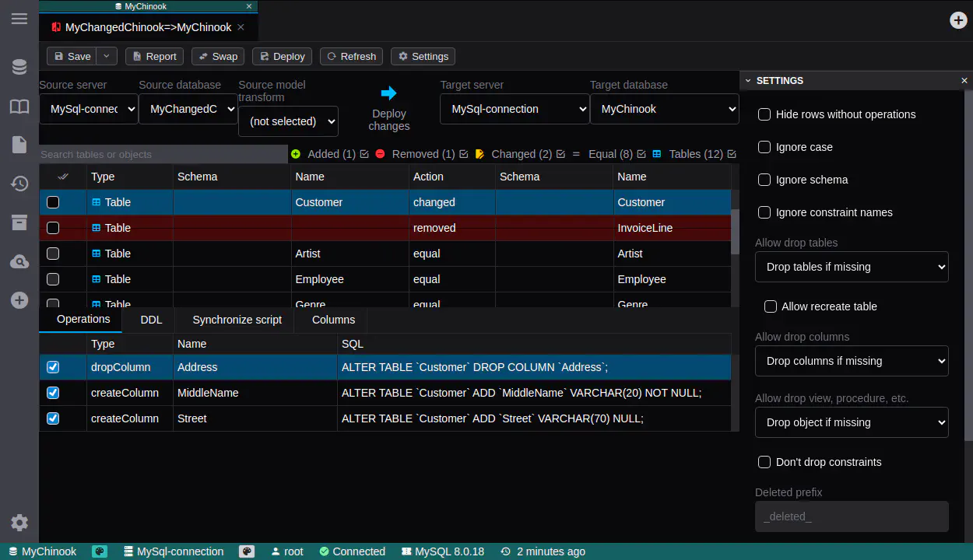Open the archive sidebar icon

19,223
